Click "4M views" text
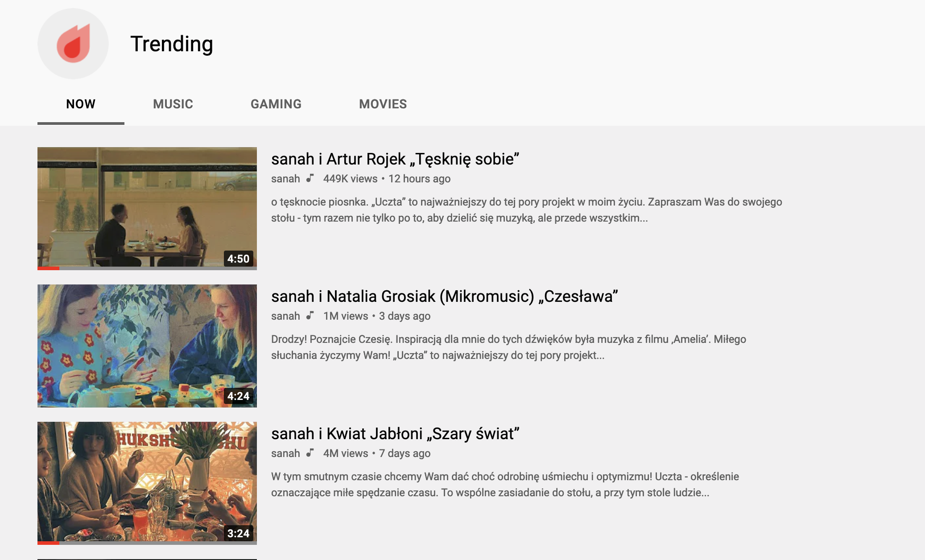This screenshot has width=925, height=560. click(x=346, y=453)
